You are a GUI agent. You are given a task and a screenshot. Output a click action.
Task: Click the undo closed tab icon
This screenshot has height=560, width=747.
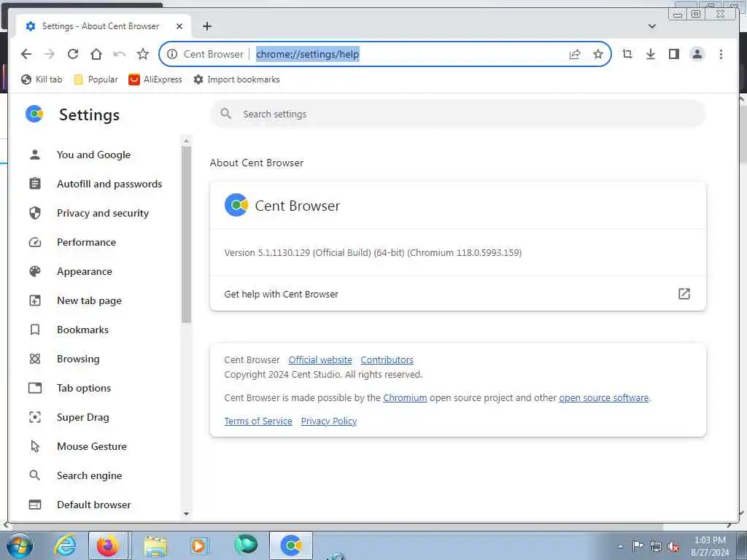pyautogui.click(x=119, y=54)
